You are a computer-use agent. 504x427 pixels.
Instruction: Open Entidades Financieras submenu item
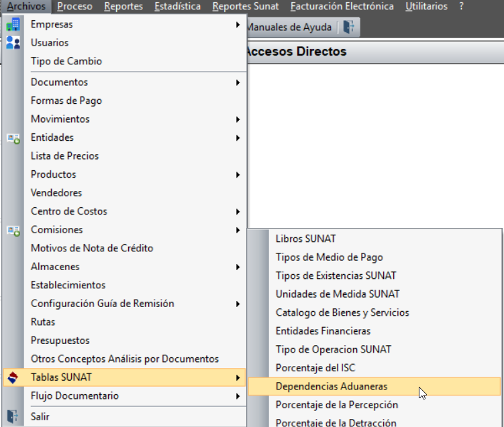(374, 331)
